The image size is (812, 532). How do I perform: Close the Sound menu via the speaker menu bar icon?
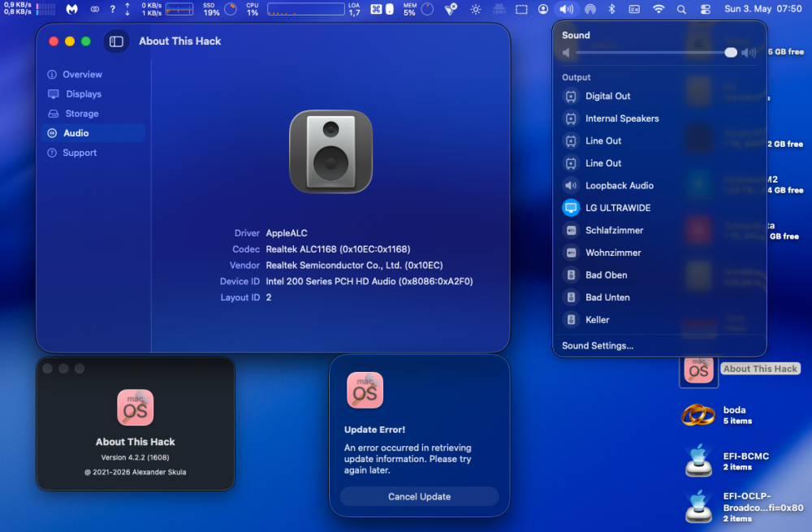(x=566, y=9)
